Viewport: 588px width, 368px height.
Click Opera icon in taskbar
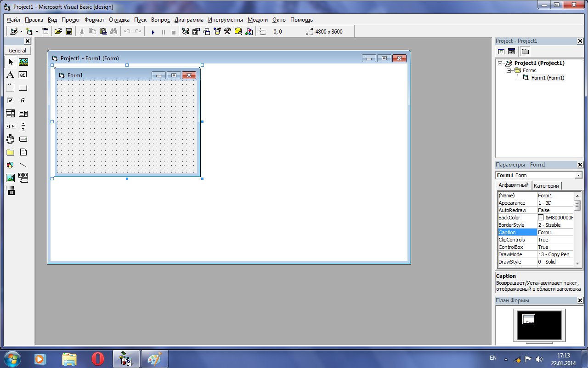[x=97, y=359]
